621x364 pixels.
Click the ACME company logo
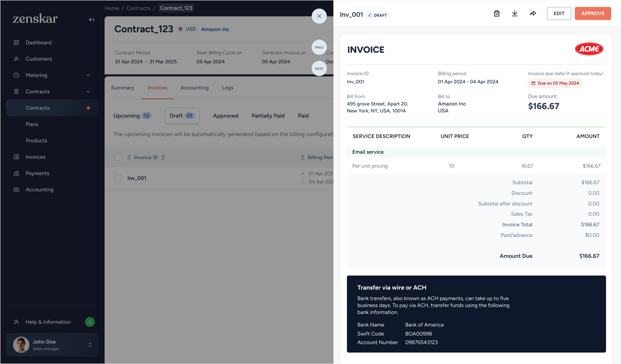pos(589,49)
